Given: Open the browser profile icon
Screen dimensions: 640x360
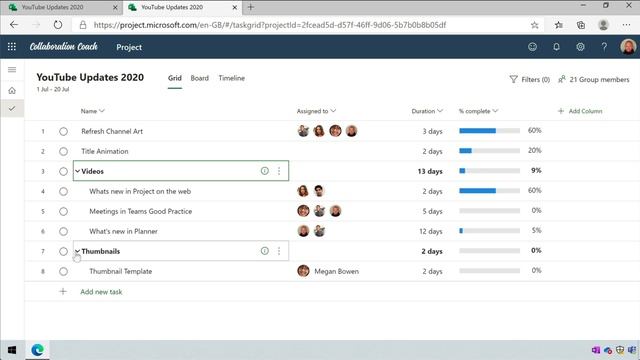Looking at the screenshot, I should point(603,25).
